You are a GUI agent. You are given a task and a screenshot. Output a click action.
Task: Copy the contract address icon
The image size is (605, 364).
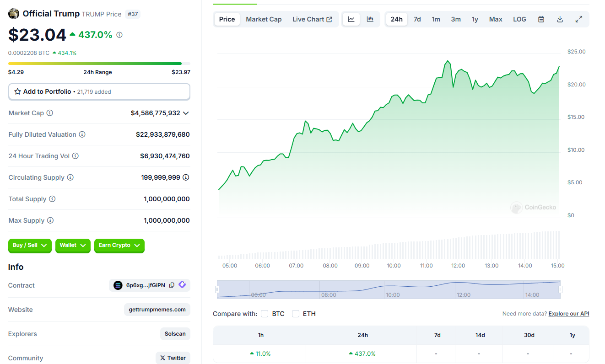[172, 285]
